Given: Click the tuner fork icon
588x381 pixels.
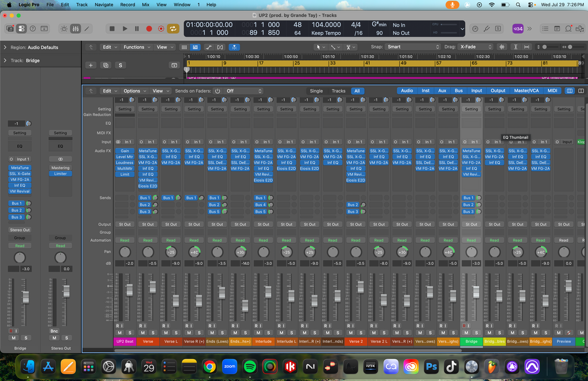Looking at the screenshot, I should pos(486,29).
